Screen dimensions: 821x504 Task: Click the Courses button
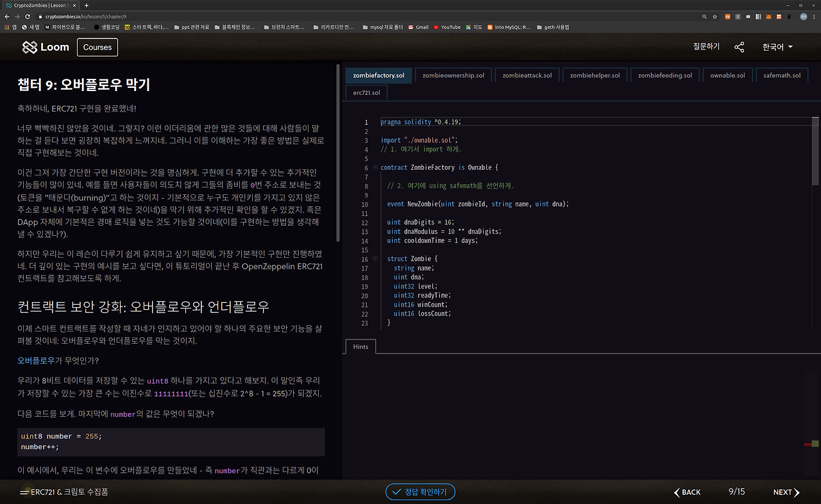(97, 47)
